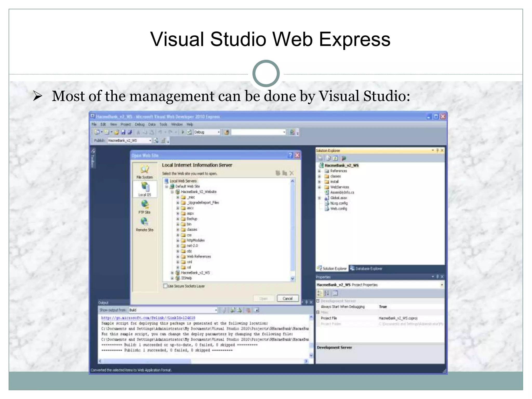Open the Debug menu
Screen dimensions: 532x399
140,124
